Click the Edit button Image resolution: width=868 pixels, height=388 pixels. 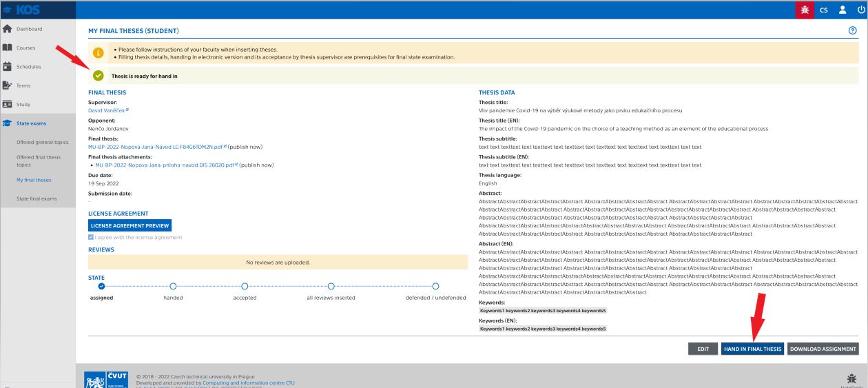point(703,349)
